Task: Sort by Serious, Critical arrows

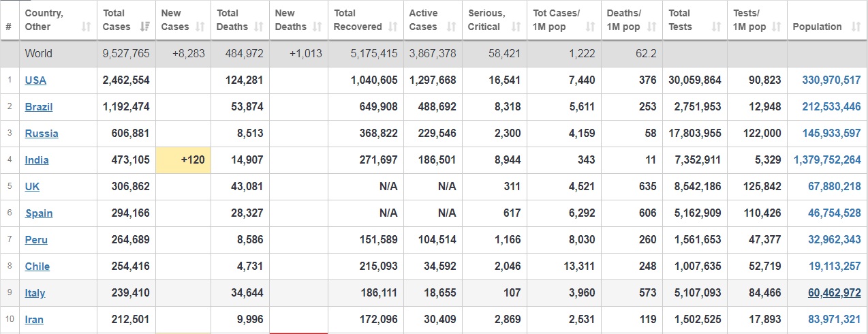Action: click(x=516, y=27)
